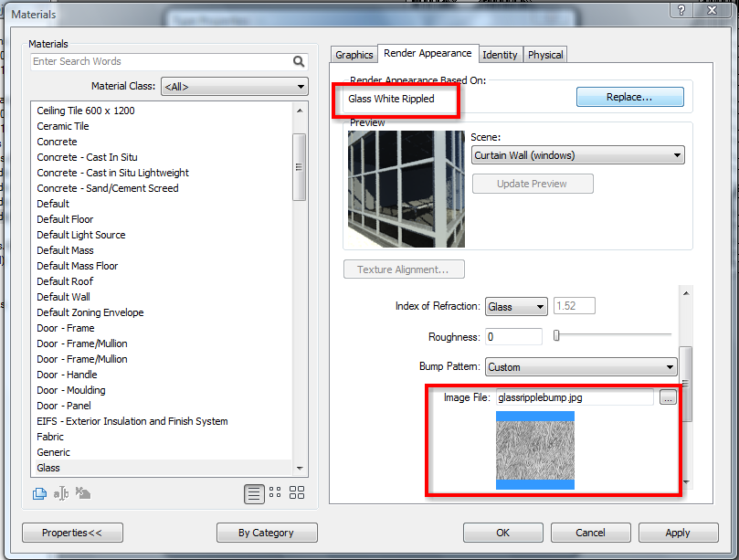This screenshot has height=560, width=739.
Task: Switch to large icons view
Action: tap(297, 492)
